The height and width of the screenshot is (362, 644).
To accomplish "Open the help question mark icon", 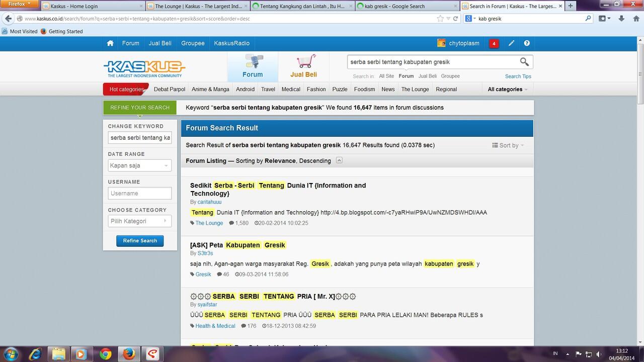I will coord(527,43).
